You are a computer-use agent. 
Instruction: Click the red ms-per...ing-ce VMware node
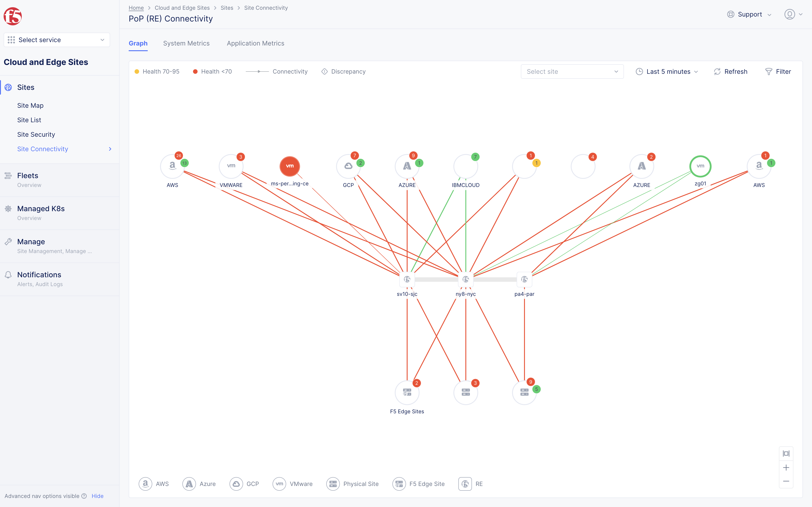click(x=290, y=166)
